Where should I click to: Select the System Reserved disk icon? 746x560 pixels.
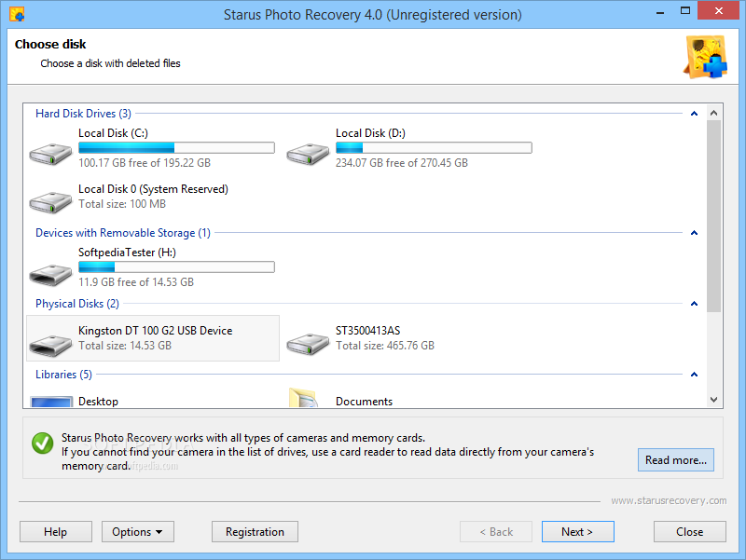[x=50, y=202]
